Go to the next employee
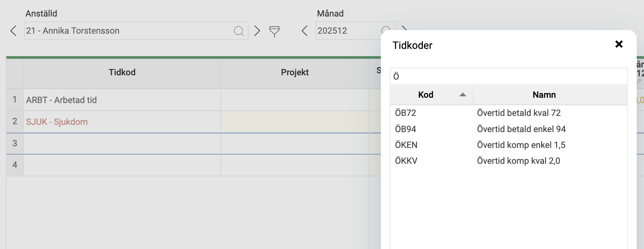This screenshot has width=644, height=249. tap(257, 31)
